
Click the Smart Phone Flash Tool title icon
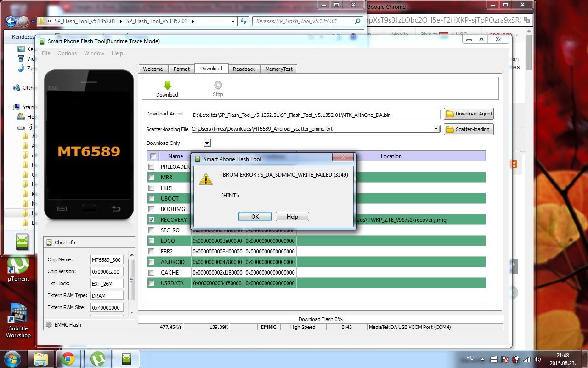[43, 41]
